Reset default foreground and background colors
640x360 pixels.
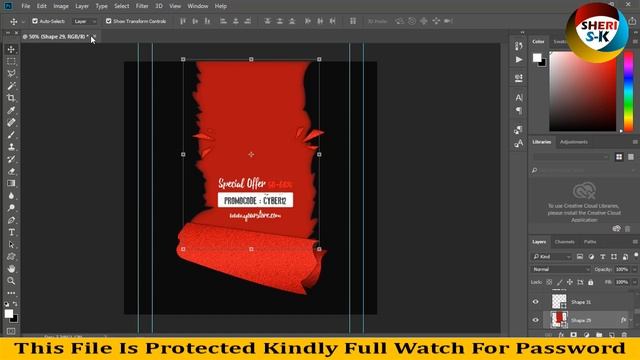click(x=7, y=304)
